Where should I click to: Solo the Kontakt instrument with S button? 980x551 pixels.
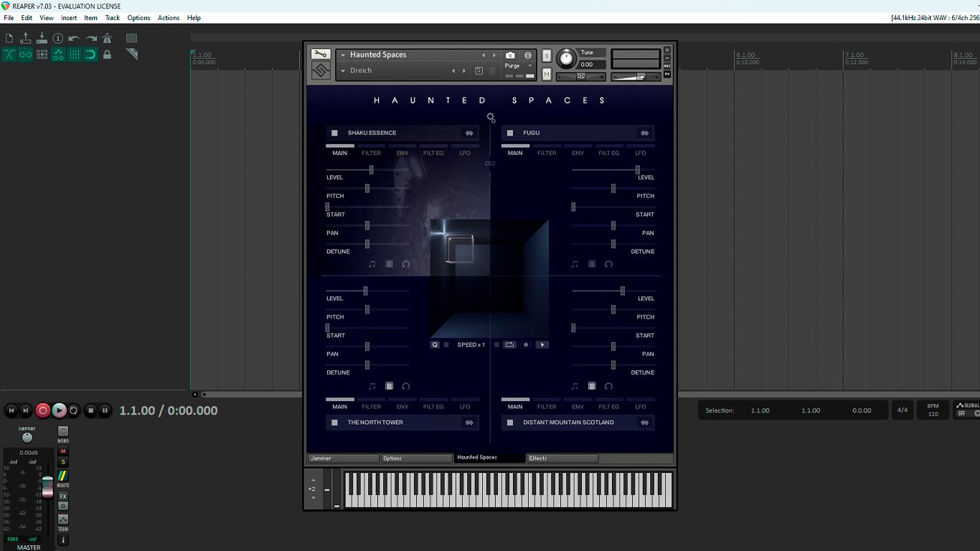click(547, 56)
